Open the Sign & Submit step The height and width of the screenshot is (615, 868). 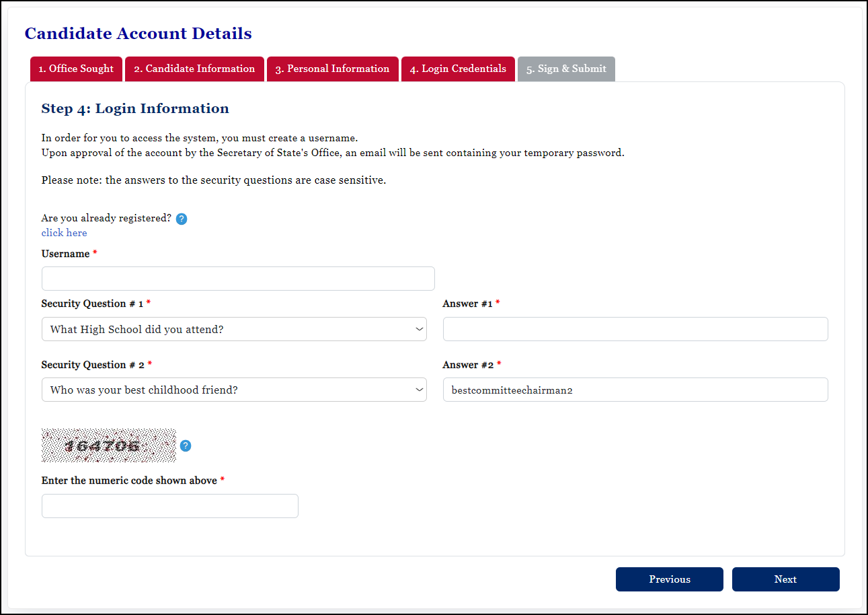pos(566,69)
